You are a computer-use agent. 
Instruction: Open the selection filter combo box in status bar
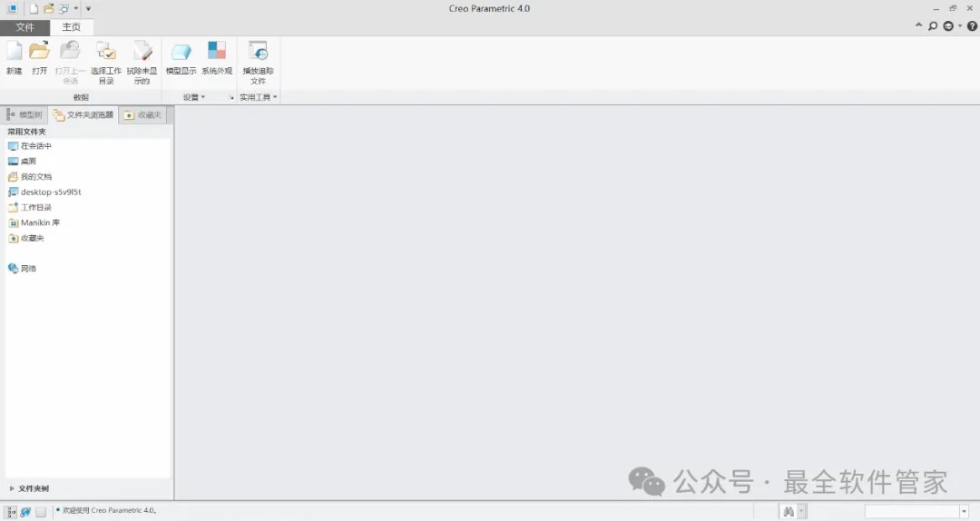(x=916, y=512)
